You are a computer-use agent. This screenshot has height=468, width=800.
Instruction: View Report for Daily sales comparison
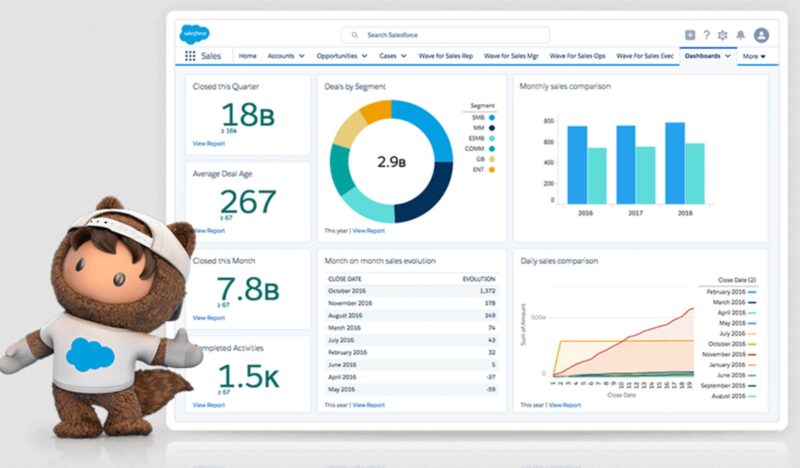coord(565,405)
